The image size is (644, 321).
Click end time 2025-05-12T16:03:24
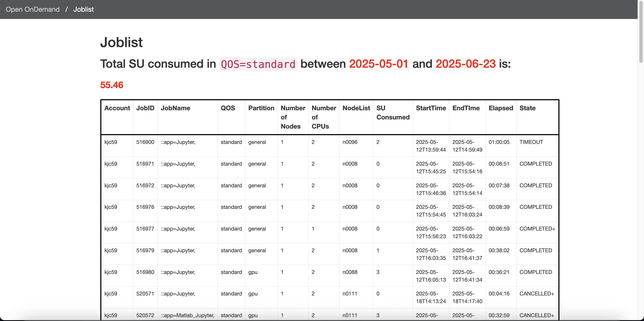pyautogui.click(x=467, y=211)
